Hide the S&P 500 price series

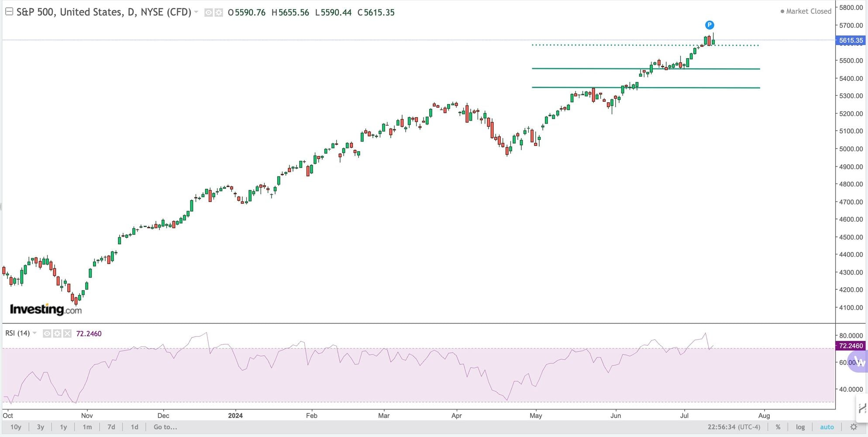(209, 13)
